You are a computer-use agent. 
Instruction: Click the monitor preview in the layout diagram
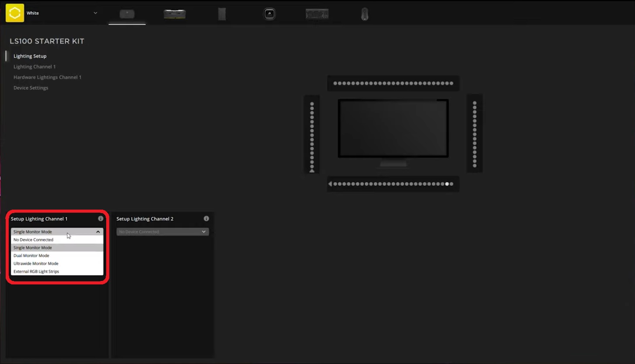(393, 128)
